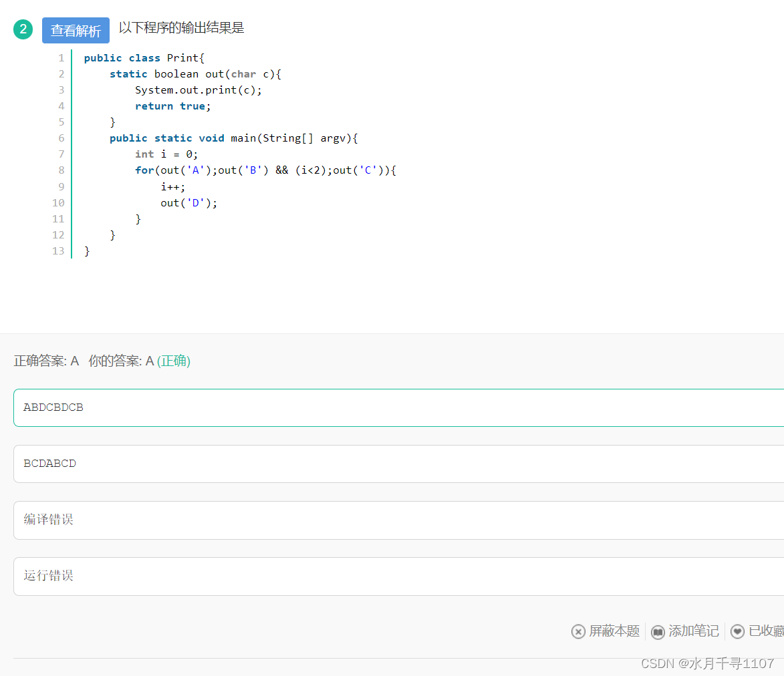Click the 'return true;' code line
Viewport: 784px width, 676px height.
coord(173,106)
